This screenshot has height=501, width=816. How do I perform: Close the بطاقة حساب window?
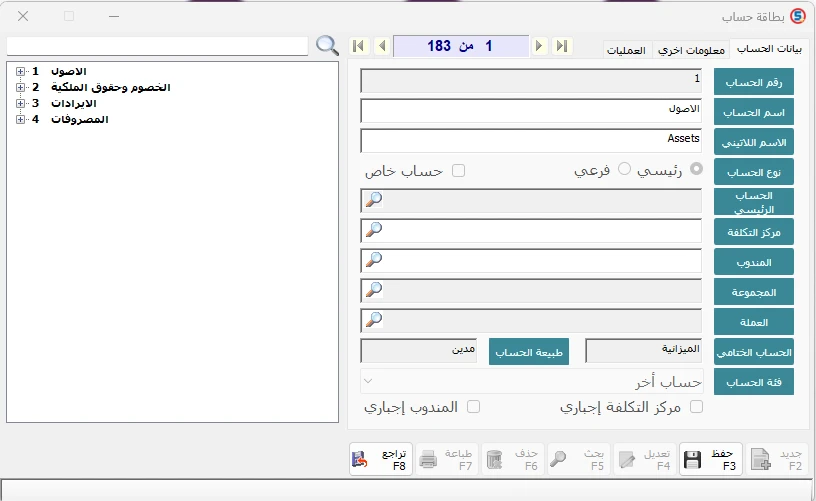[23, 16]
